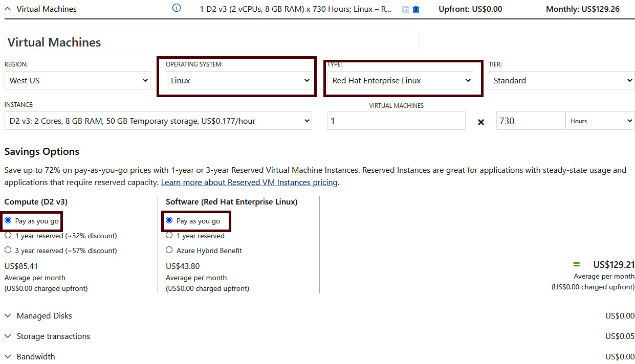This screenshot has width=635, height=364.
Task: Click the Compute (D2 v3) heading
Action: point(36,201)
